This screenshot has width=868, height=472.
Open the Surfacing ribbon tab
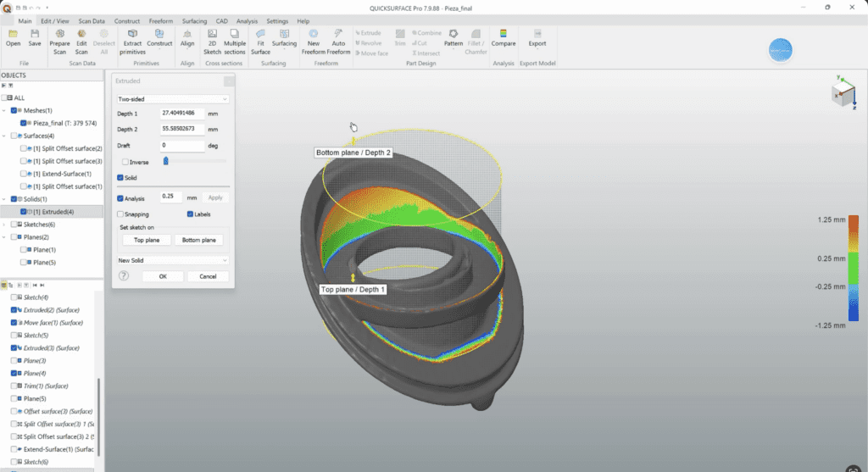194,20
